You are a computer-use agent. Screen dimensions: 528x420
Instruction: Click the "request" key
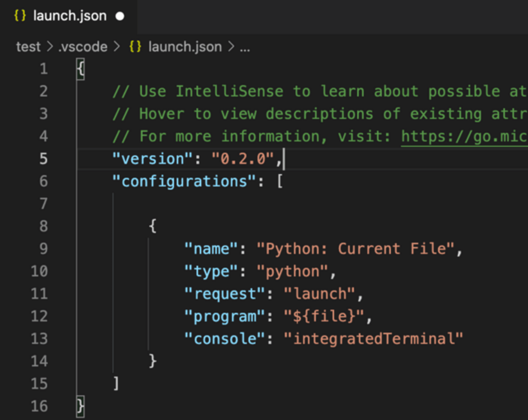click(225, 294)
